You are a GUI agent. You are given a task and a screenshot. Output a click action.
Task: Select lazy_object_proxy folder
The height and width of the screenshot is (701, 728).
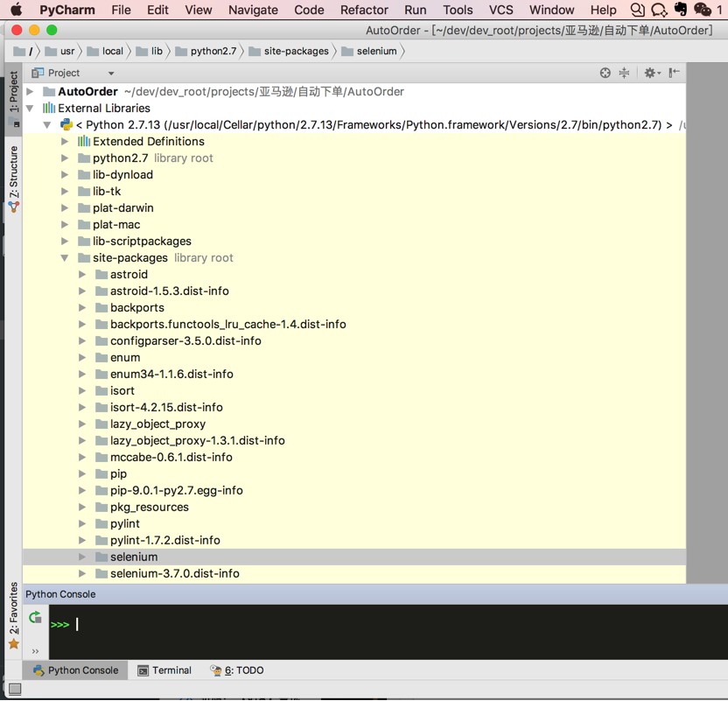pos(157,424)
